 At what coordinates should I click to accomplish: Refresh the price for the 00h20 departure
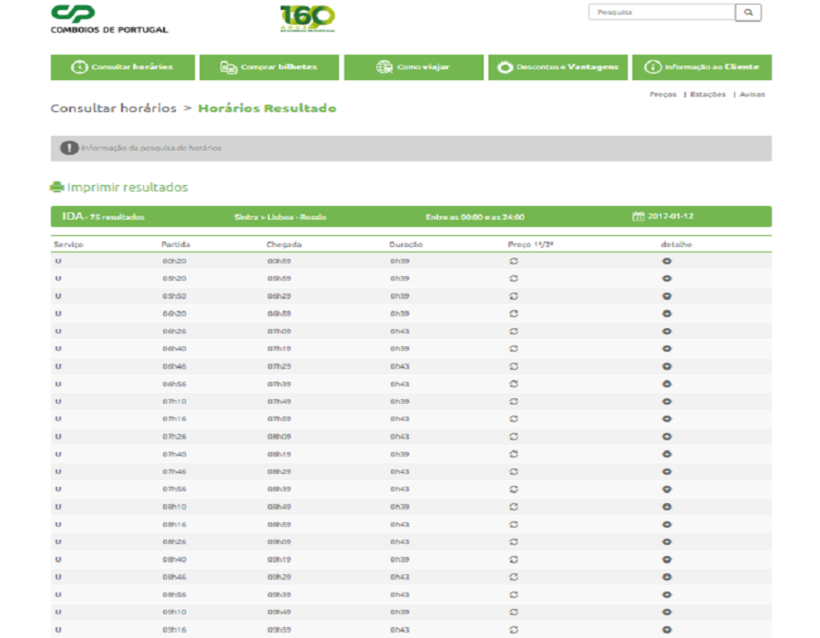pyautogui.click(x=514, y=261)
